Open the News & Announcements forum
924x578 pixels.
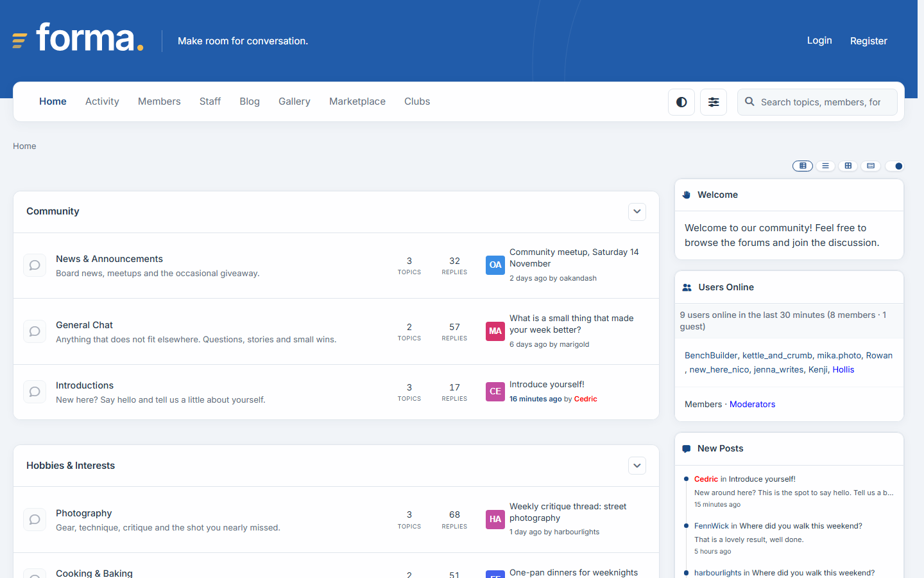tap(109, 259)
